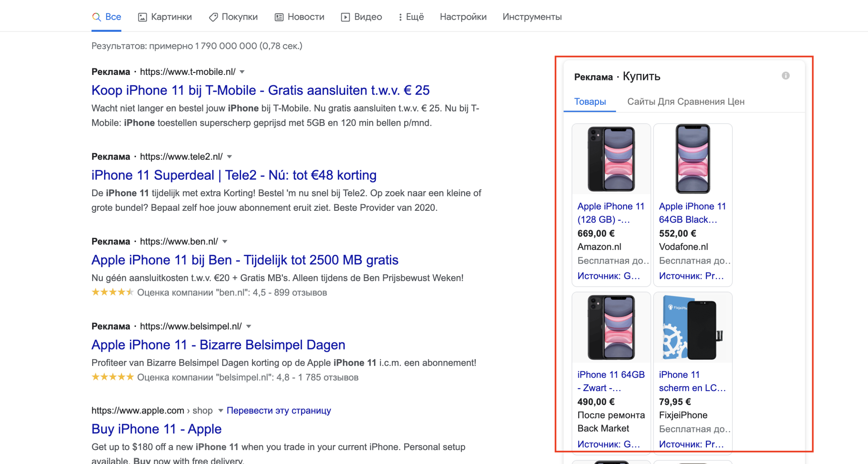
Task: Open Apple iPhone 11 (128 GB) product title
Action: click(611, 213)
